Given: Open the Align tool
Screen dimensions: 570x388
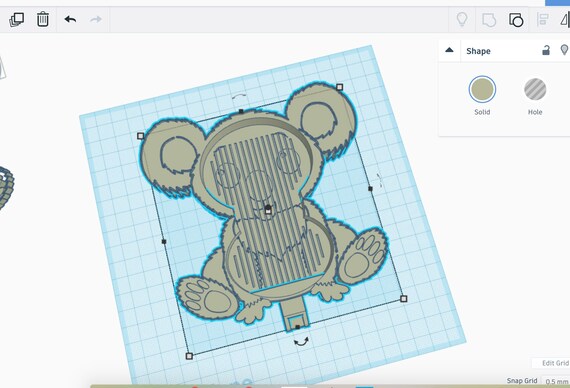Looking at the screenshot, I should [x=543, y=20].
